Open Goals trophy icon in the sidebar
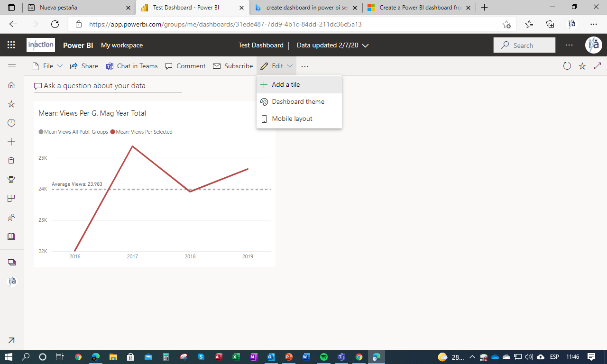Viewport: 607px width, 364px height. 12,180
